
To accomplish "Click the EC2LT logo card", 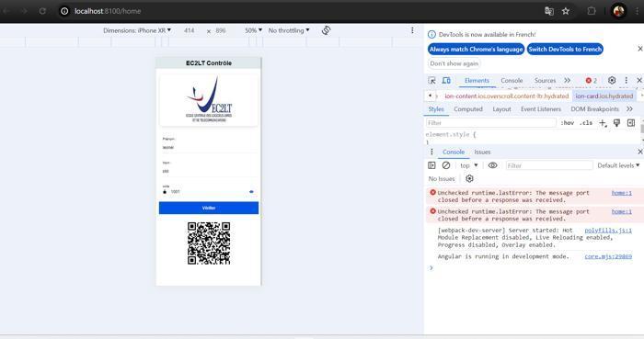I will tap(209, 100).
